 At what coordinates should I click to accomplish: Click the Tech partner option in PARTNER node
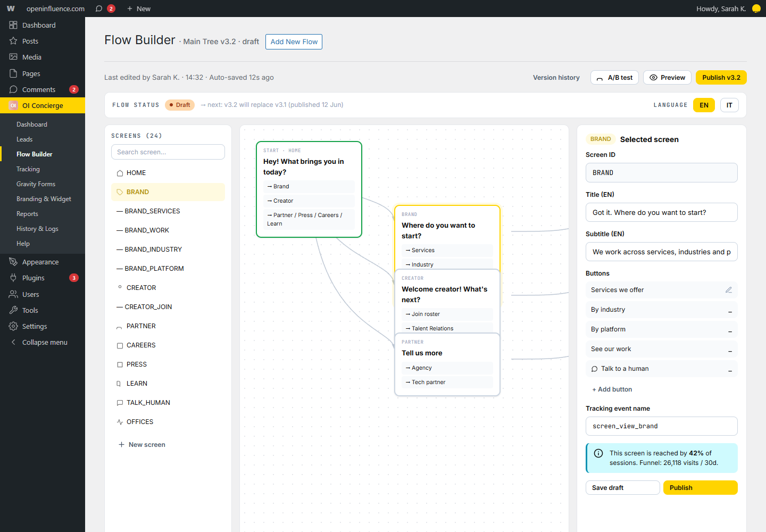447,382
